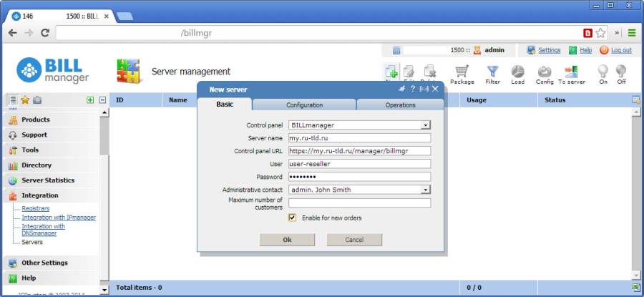Image resolution: width=644 pixels, height=297 pixels.
Task: Pin the New server dialog
Action: tap(402, 89)
